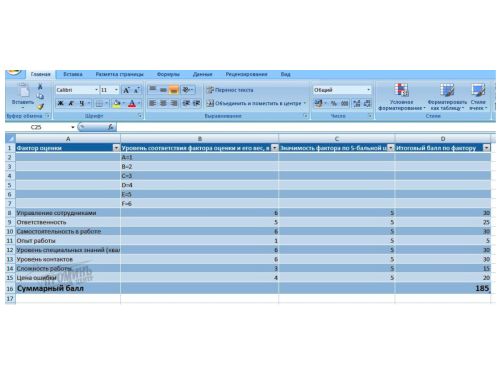This screenshot has width=500, height=375.
Task: Open the Общий number format dropdown
Action: pyautogui.click(x=368, y=90)
